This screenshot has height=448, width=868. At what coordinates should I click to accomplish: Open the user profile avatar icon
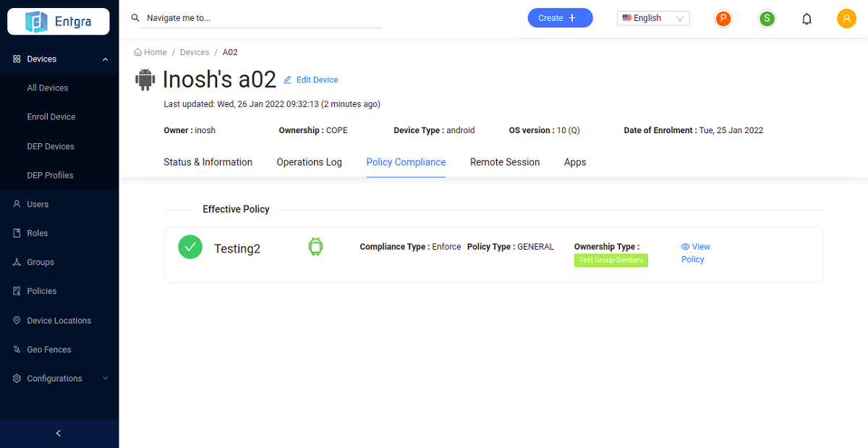[846, 19]
